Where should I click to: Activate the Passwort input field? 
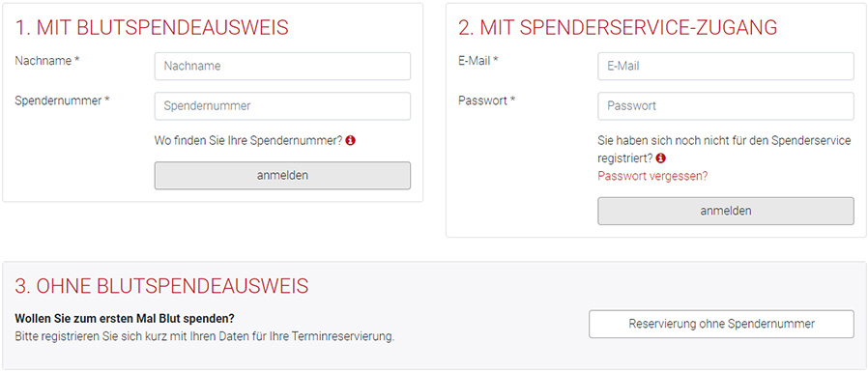click(726, 106)
